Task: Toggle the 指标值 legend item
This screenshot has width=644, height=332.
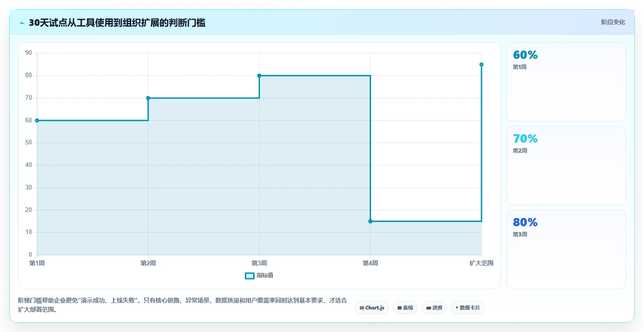Action: coord(259,275)
